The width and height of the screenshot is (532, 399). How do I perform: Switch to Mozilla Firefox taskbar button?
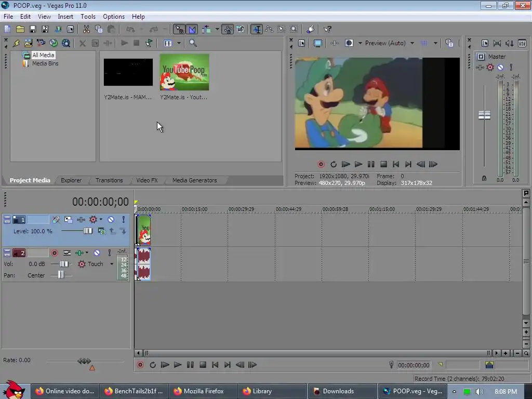coord(203,391)
